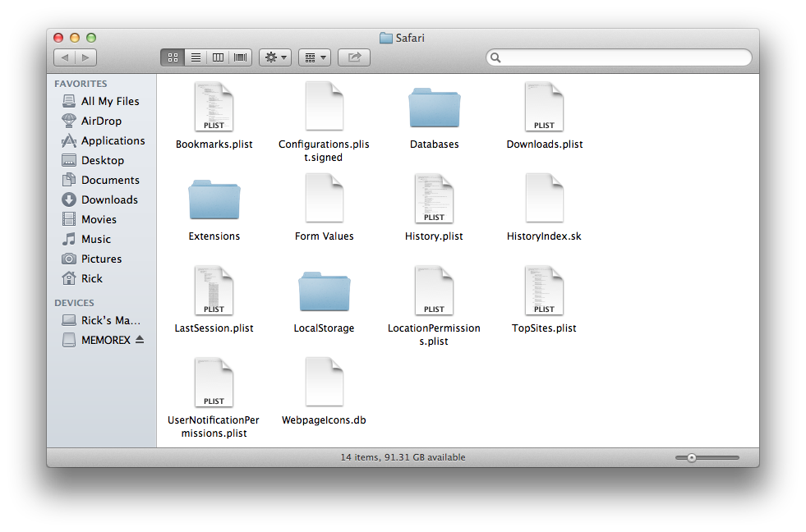
Task: Select the Form Values file
Action: pyautogui.click(x=324, y=208)
